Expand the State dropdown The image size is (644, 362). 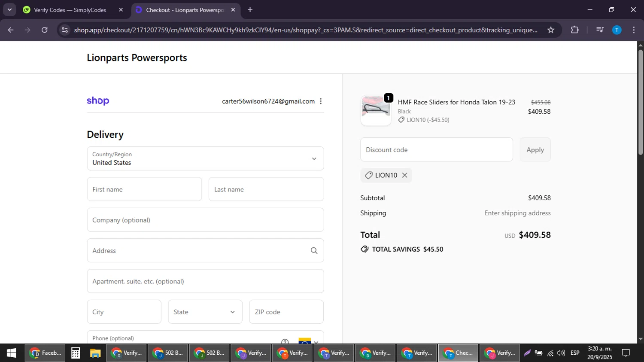point(205,312)
